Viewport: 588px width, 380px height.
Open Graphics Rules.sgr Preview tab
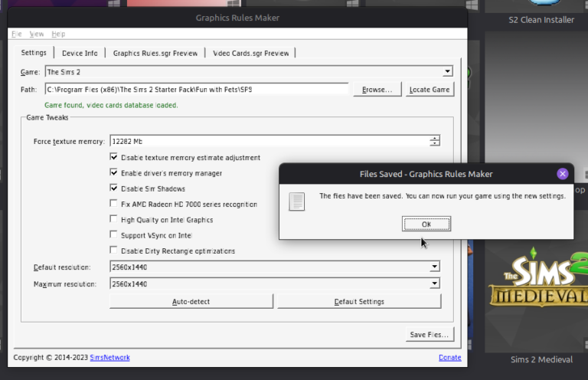(155, 54)
